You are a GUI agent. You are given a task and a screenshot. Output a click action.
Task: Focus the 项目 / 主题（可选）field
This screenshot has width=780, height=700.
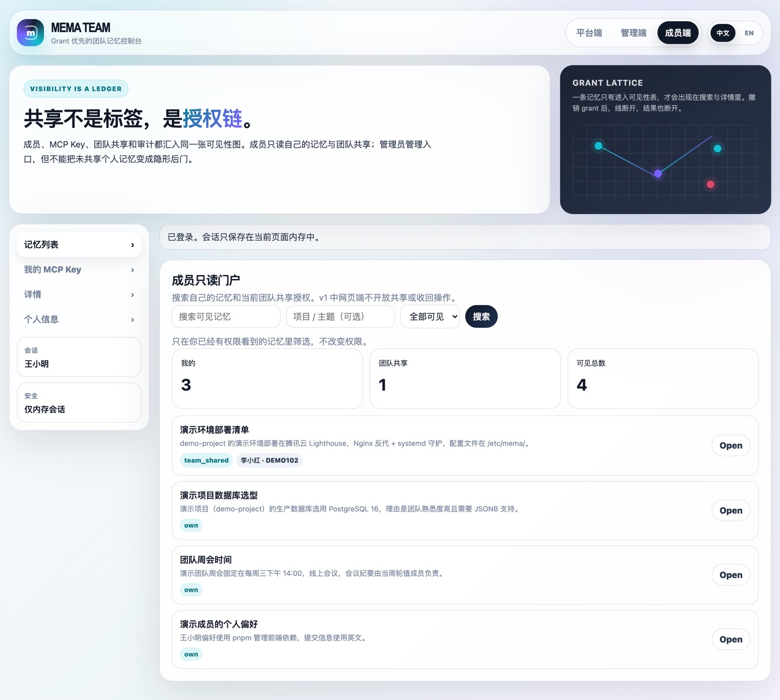coord(340,316)
